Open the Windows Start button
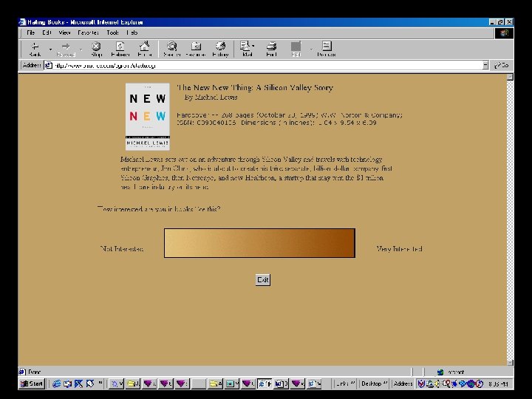This screenshot has height=399, width=532. 32,383
